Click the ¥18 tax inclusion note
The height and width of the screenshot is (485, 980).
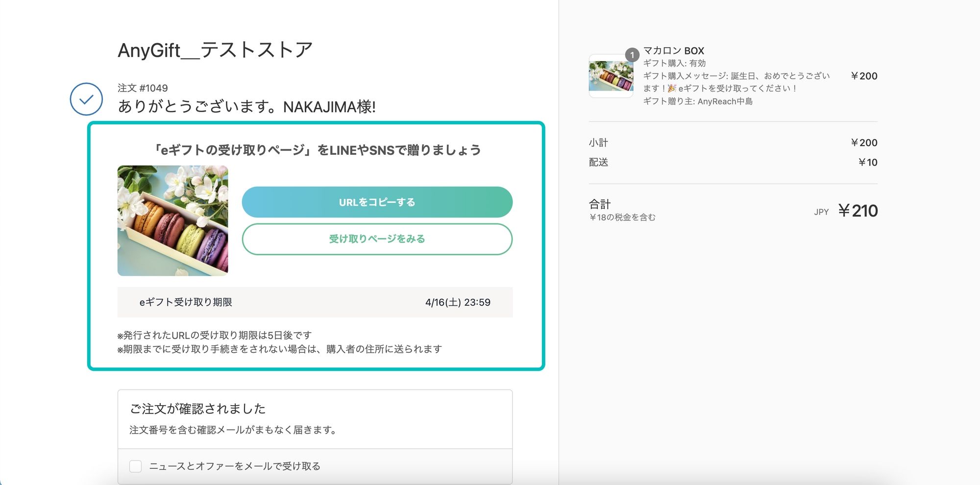click(623, 217)
